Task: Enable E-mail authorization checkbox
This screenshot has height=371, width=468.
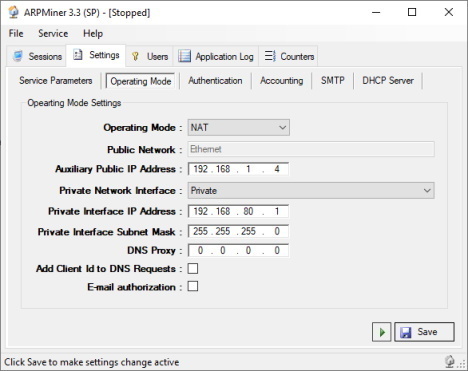Action: [x=193, y=286]
